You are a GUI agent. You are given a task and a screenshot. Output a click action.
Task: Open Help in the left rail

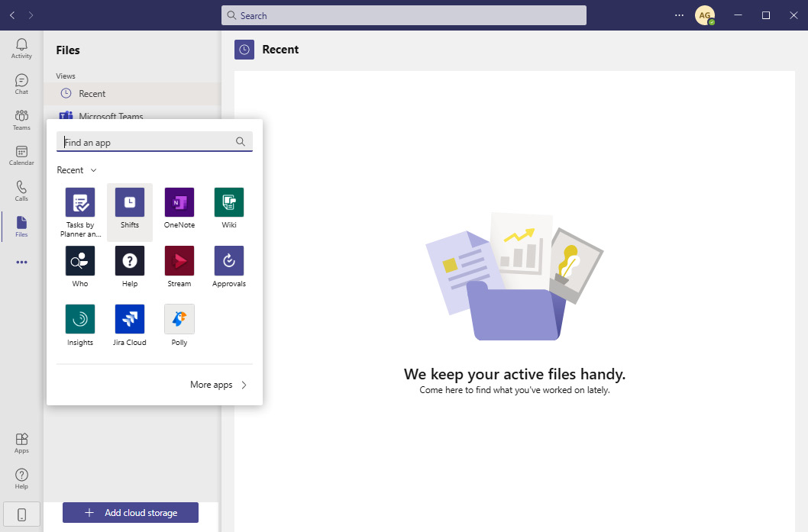click(x=21, y=479)
